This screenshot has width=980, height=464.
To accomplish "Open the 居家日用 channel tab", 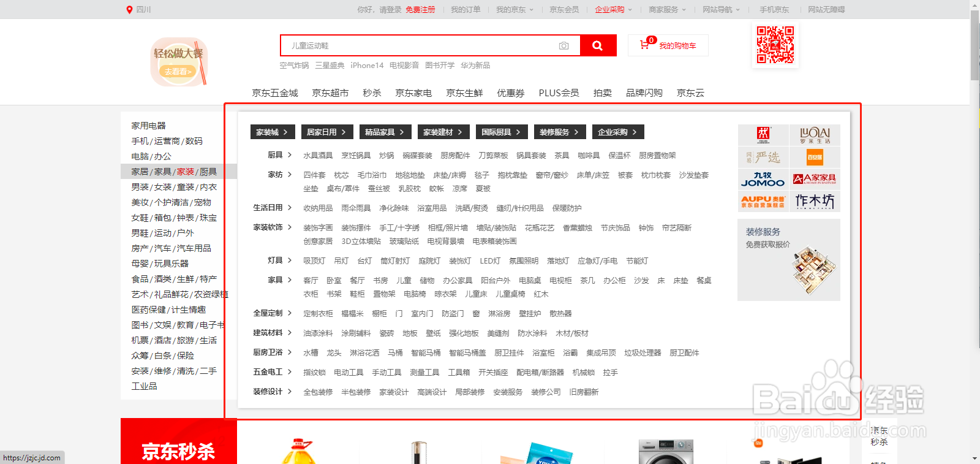I will point(327,132).
